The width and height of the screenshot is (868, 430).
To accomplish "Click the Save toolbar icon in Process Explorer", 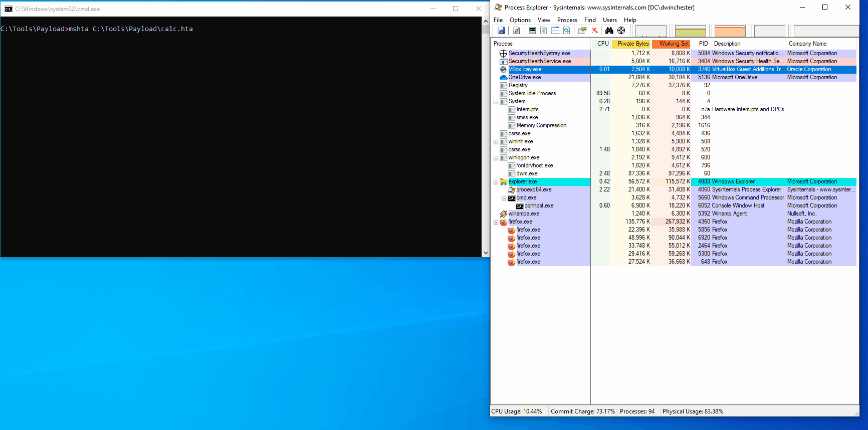I will pos(501,31).
